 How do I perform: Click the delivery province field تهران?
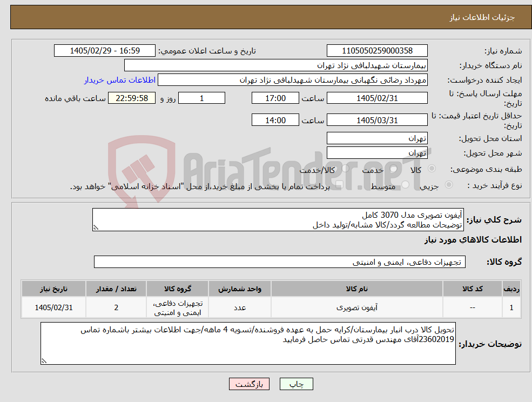[x=377, y=138]
